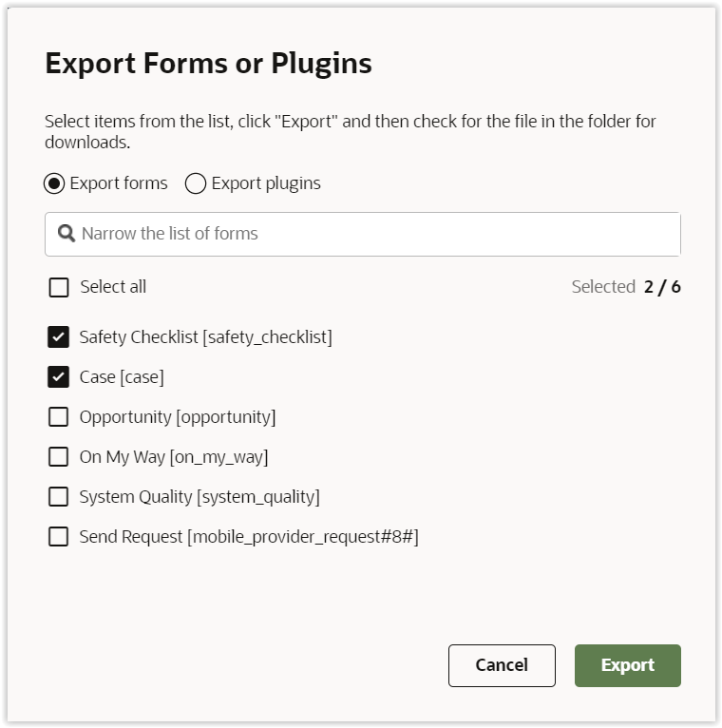Check the System Quality checkbox
The width and height of the screenshot is (722, 728).
(59, 497)
